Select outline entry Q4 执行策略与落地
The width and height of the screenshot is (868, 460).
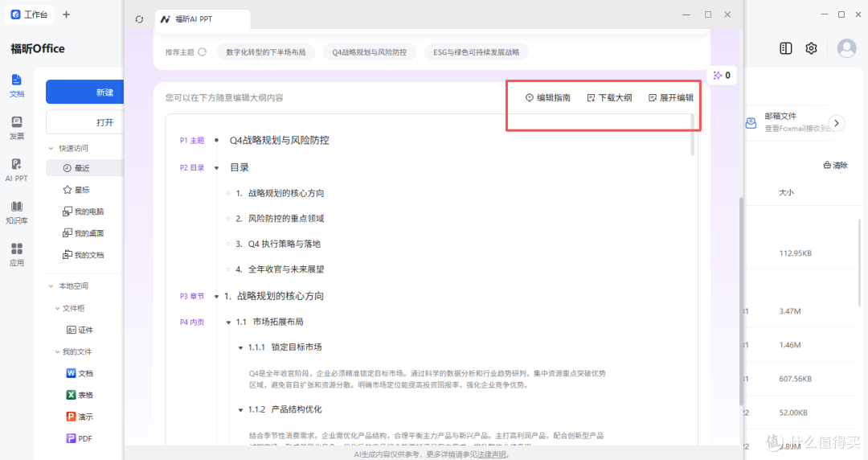(284, 244)
